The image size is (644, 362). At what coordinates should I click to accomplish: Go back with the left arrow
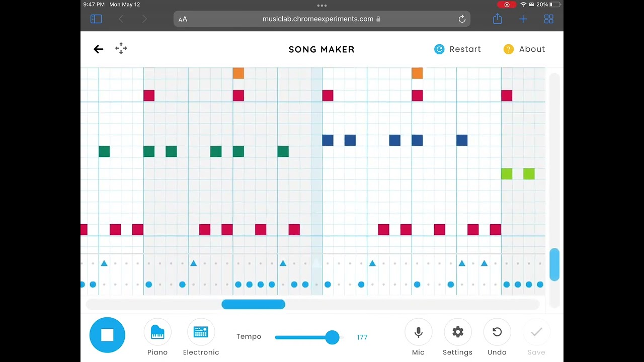click(98, 49)
